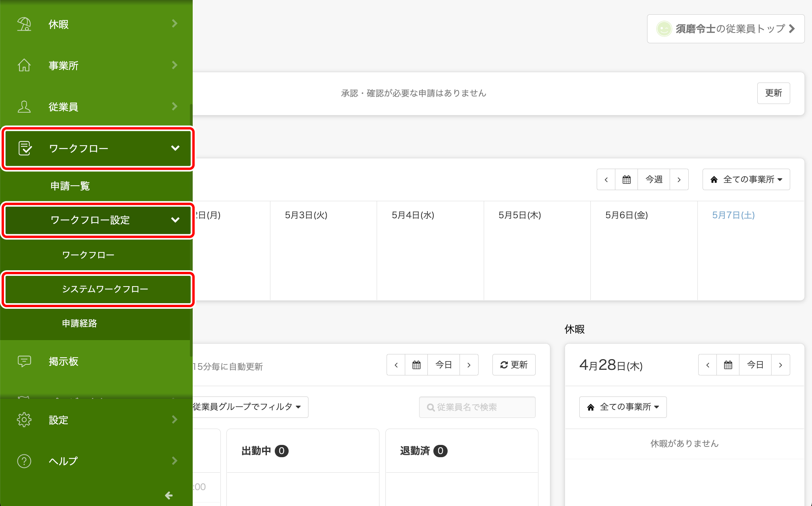
Task: Click the refresh 更新 button in attendance panel
Action: click(x=514, y=365)
